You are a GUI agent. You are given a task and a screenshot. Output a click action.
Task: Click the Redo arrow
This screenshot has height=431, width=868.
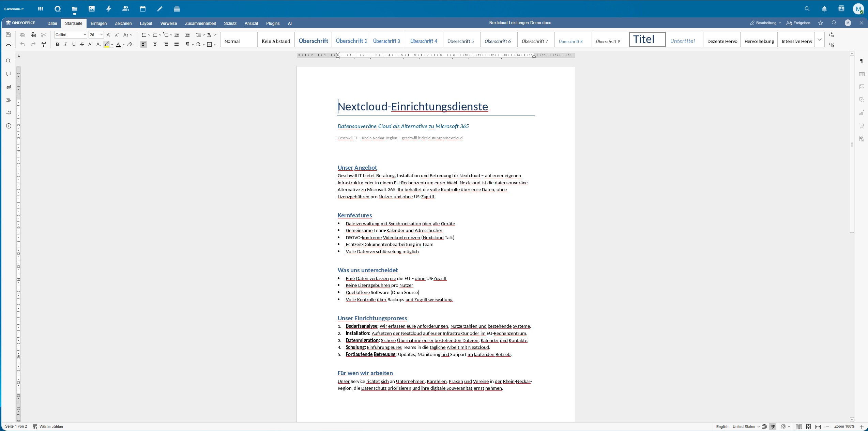33,44
